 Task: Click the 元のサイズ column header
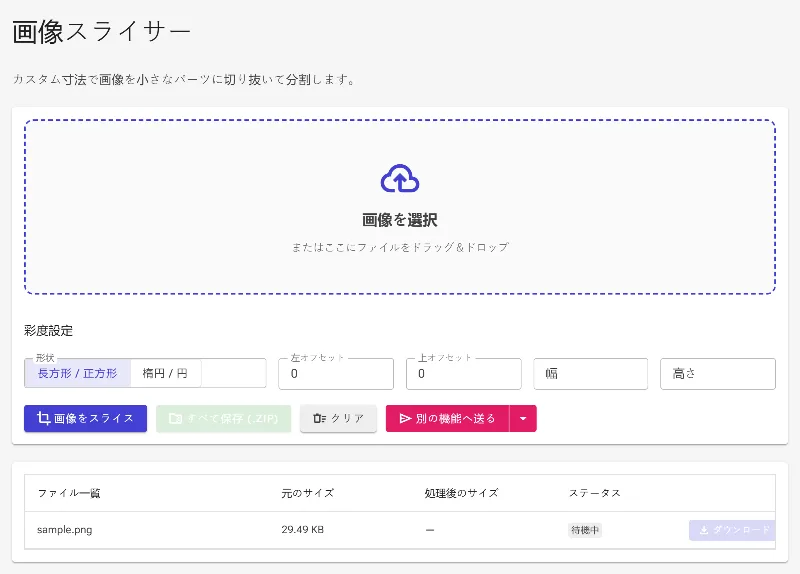(308, 493)
